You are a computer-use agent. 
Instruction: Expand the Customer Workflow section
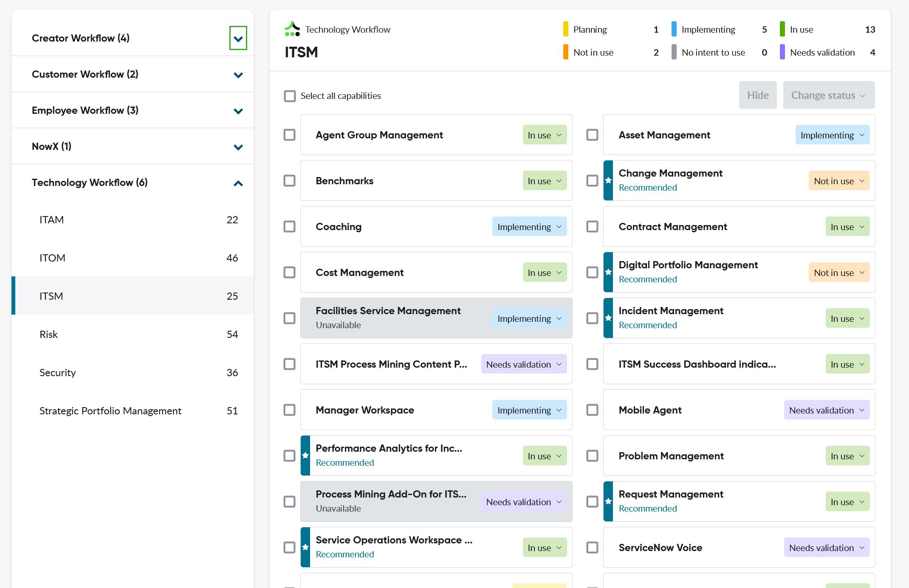[238, 75]
